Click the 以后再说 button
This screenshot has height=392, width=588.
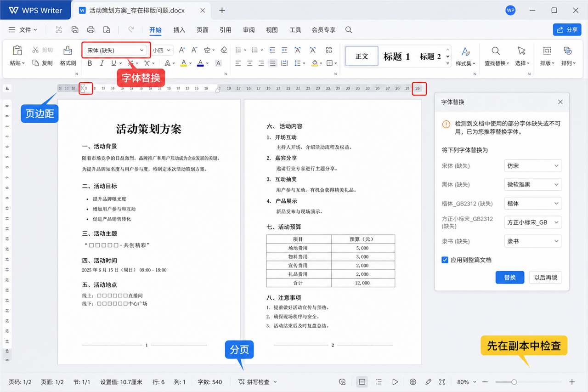point(545,278)
